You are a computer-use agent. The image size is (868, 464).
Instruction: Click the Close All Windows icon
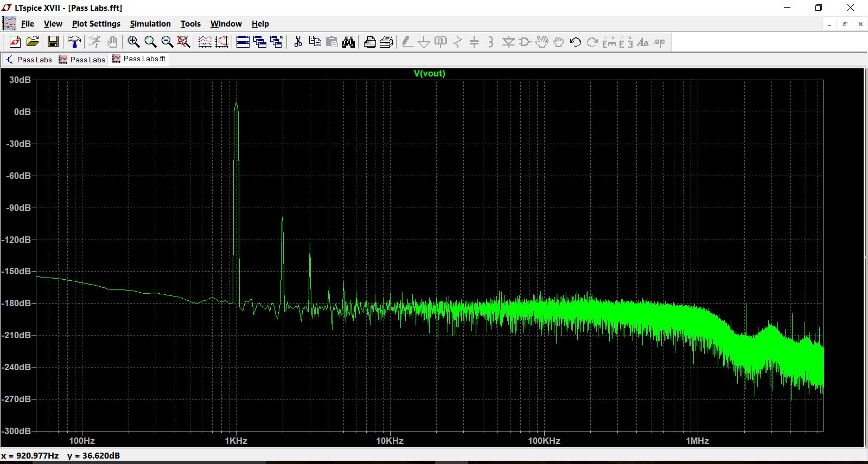[x=277, y=42]
